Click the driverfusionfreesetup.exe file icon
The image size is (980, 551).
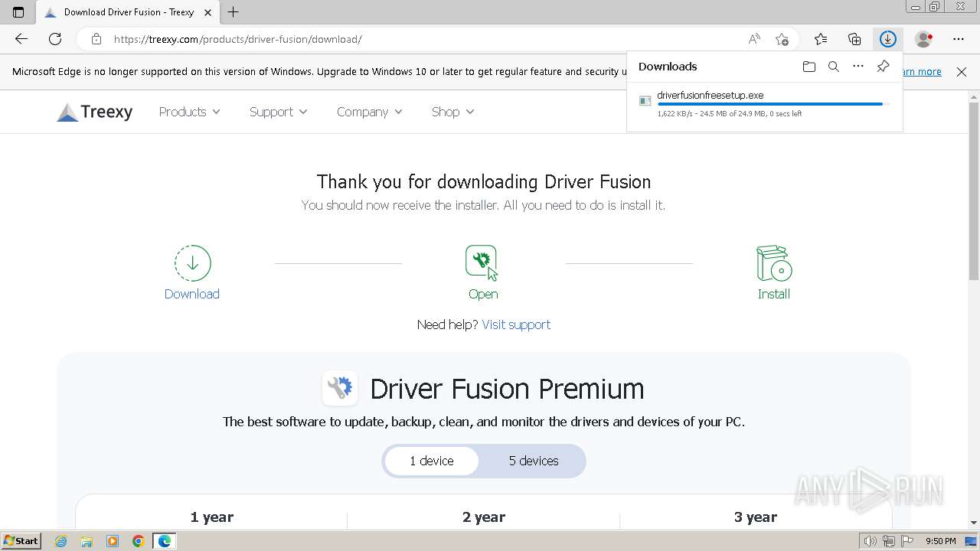point(645,101)
